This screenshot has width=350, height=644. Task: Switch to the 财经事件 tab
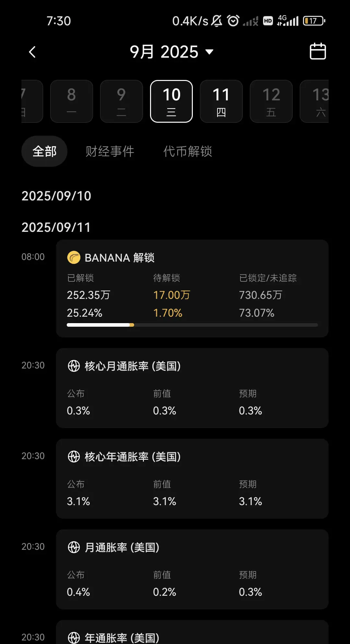point(110,151)
